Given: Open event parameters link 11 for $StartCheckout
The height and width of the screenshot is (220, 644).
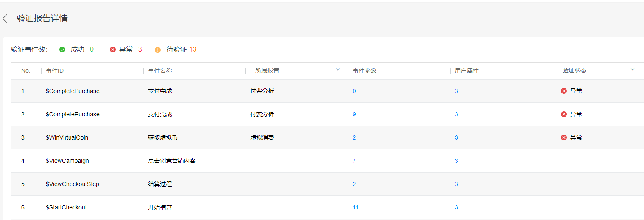Looking at the screenshot, I should (x=355, y=207).
